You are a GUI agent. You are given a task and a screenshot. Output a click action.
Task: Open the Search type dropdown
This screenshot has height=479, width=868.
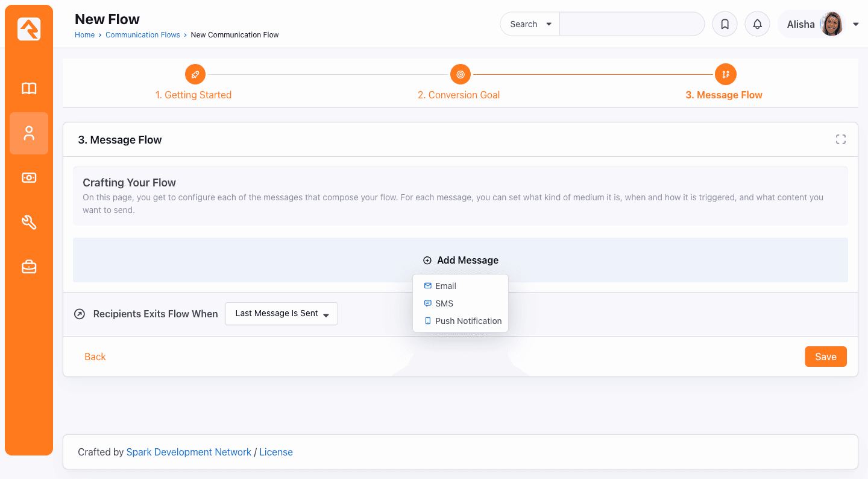click(529, 24)
